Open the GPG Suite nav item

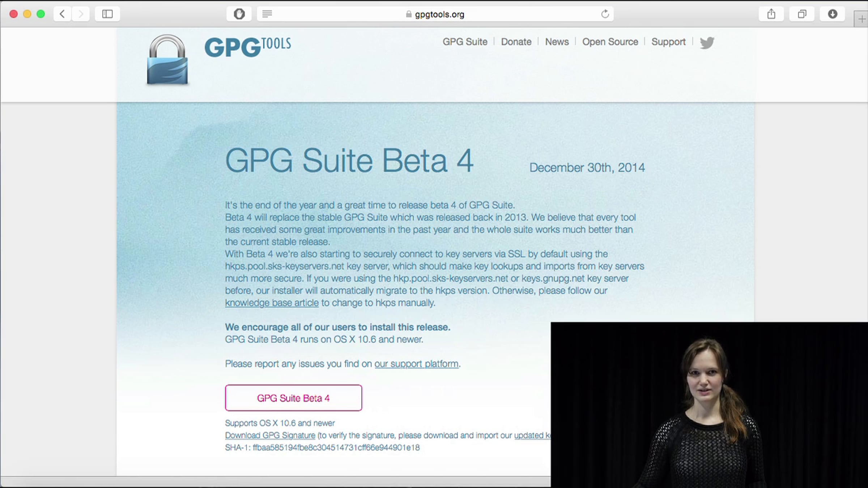465,42
